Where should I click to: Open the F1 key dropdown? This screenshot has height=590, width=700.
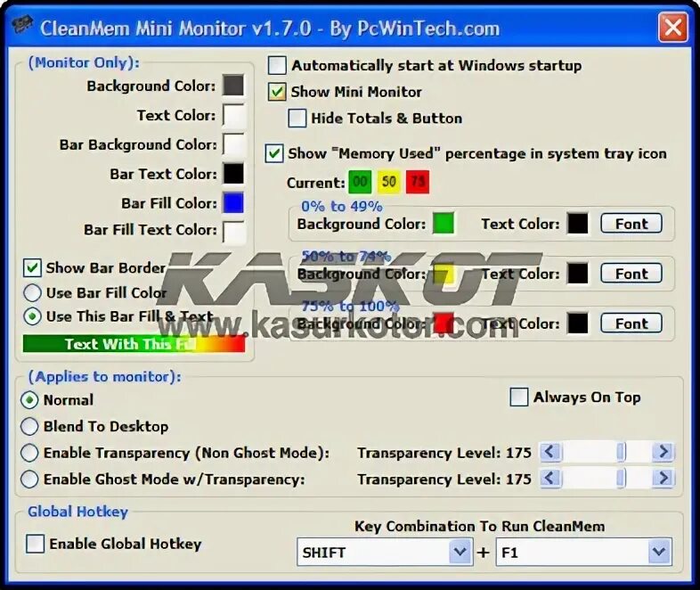point(659,552)
